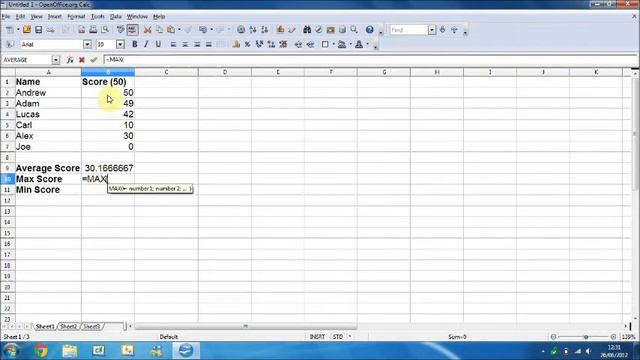
Task: Open the Edit menu
Action: pos(20,17)
